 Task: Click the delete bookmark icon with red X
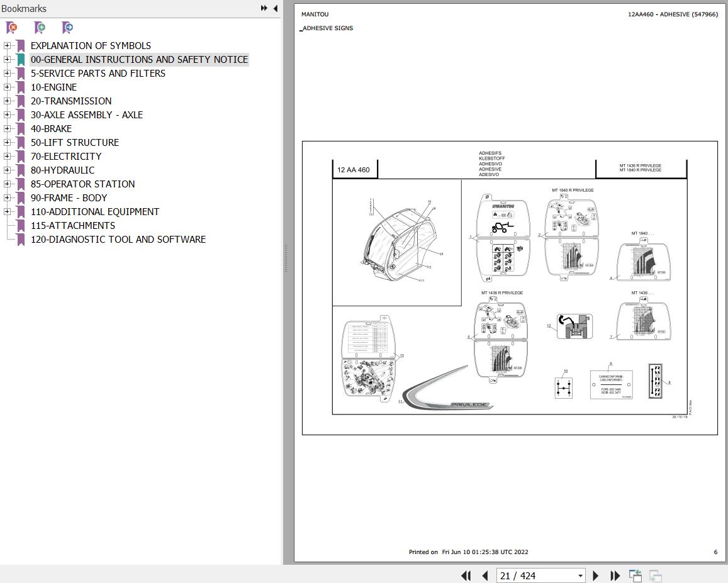coord(11,28)
